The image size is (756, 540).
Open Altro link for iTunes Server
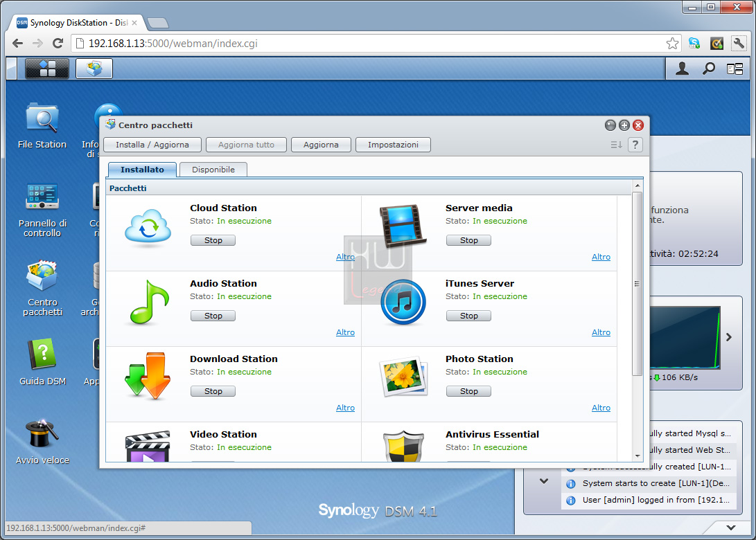[601, 332]
